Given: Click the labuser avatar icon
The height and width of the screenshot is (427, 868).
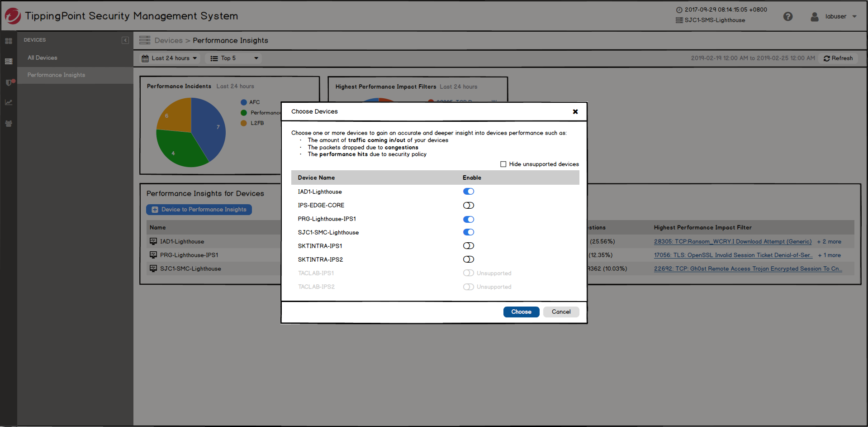Looking at the screenshot, I should pos(815,17).
